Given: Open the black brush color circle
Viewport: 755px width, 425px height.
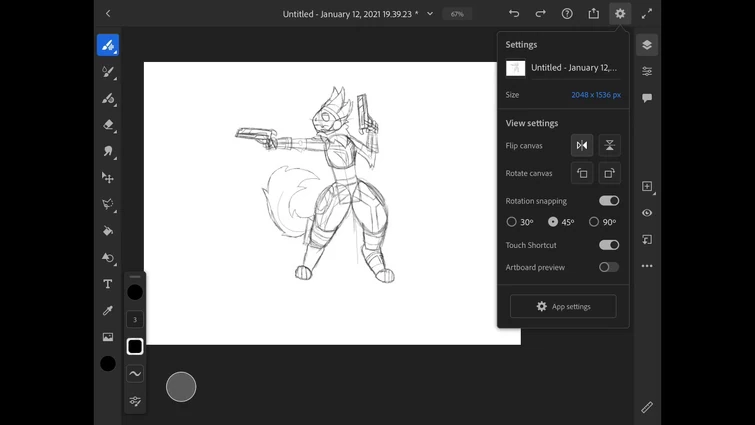Looking at the screenshot, I should pos(135,292).
